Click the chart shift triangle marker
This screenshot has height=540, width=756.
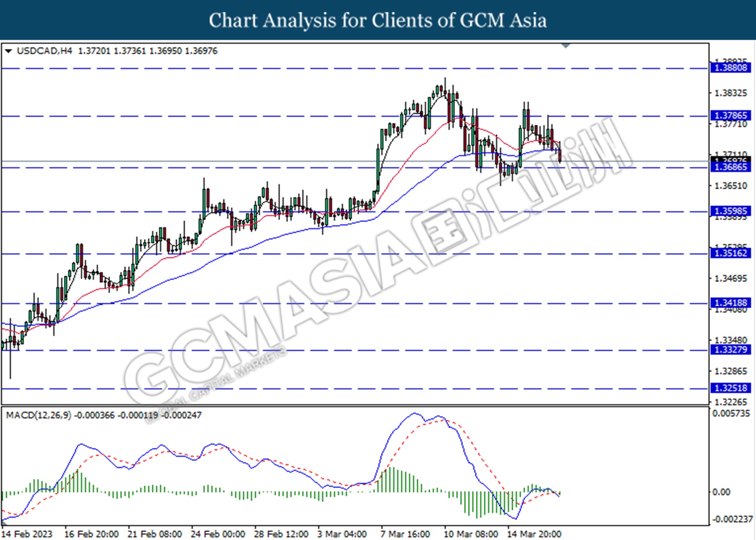coord(566,46)
